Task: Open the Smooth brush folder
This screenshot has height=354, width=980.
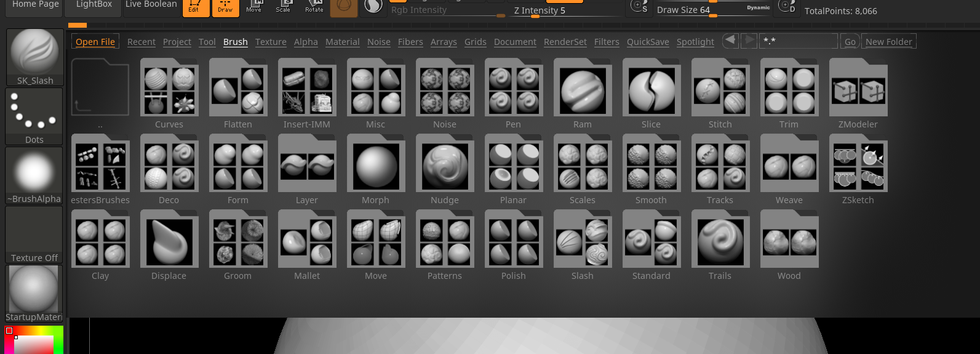Action: click(x=651, y=164)
